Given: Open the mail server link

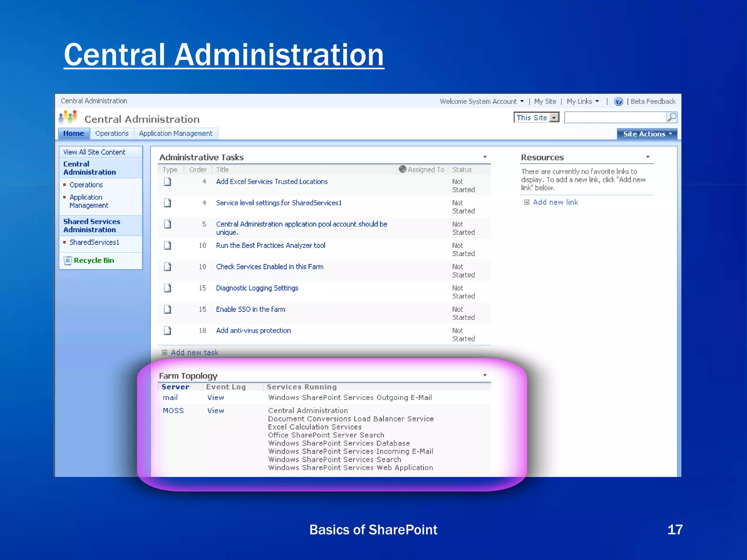Looking at the screenshot, I should click(x=170, y=397).
